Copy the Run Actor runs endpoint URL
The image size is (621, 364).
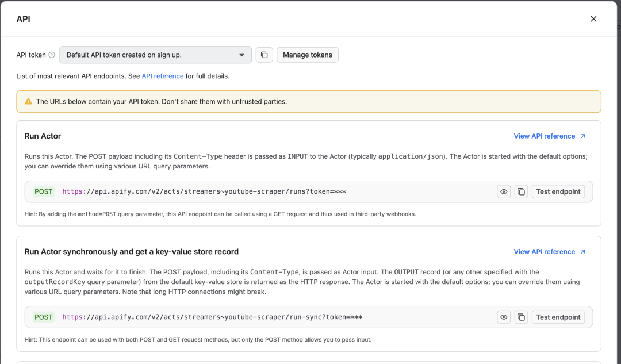tap(521, 191)
